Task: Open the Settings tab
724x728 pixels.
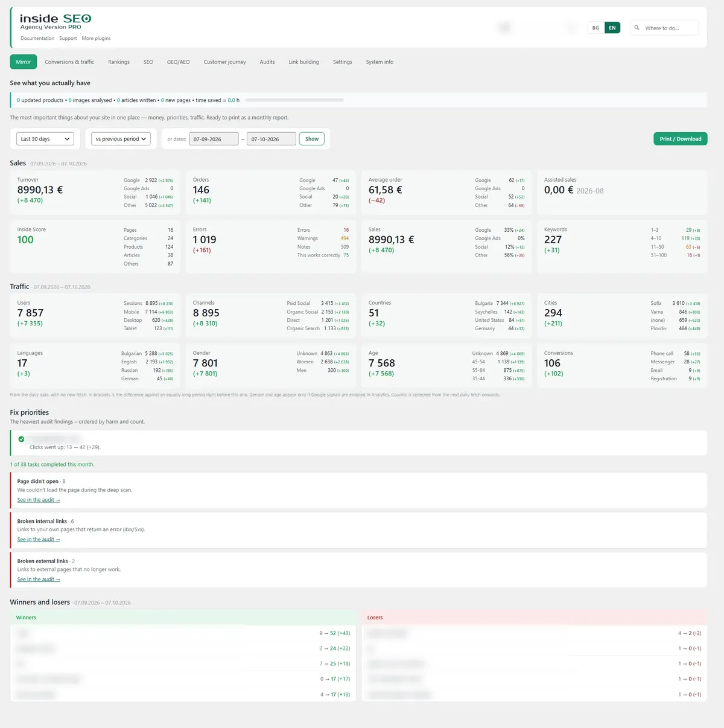Action: point(342,62)
